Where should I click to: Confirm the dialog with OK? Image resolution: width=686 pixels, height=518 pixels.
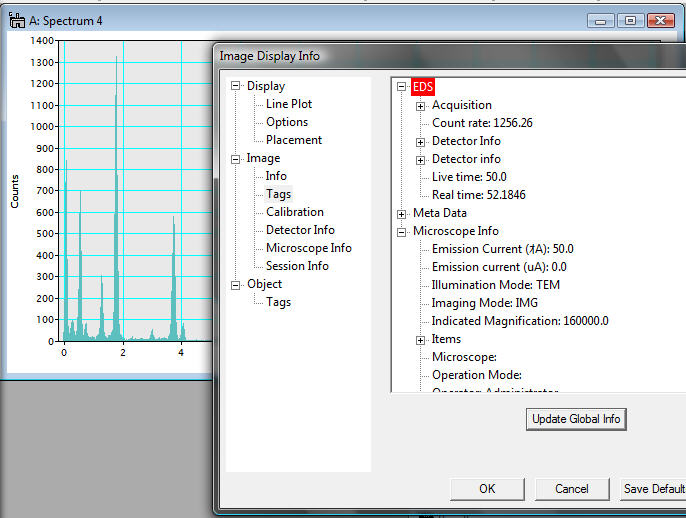[487, 489]
